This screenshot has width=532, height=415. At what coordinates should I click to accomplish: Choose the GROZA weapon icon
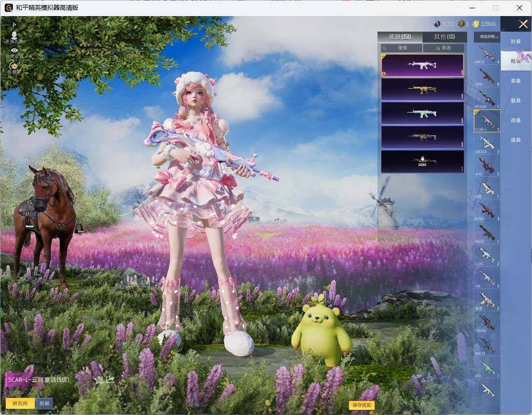[487, 144]
